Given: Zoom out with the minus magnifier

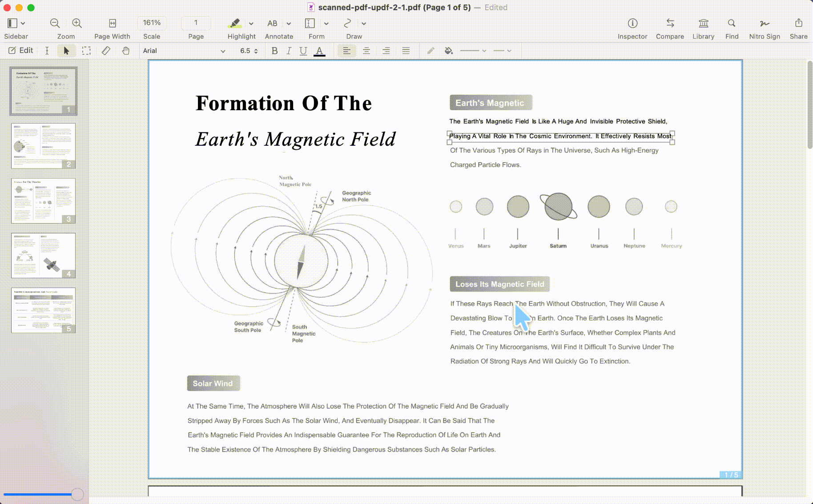Looking at the screenshot, I should pos(55,23).
